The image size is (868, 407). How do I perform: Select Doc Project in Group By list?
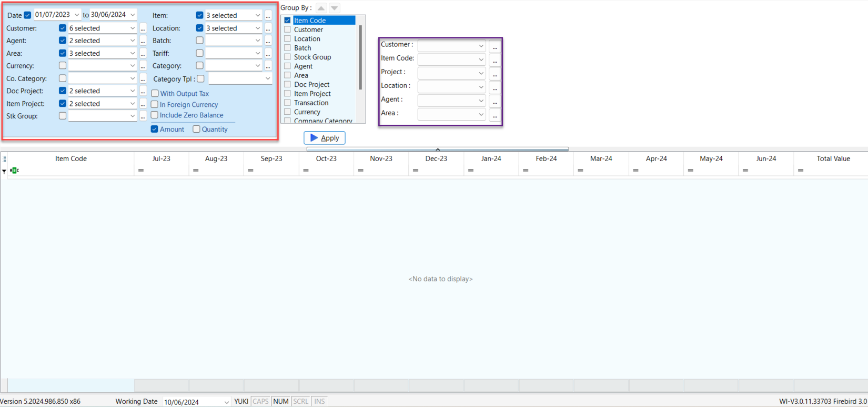[288, 85]
